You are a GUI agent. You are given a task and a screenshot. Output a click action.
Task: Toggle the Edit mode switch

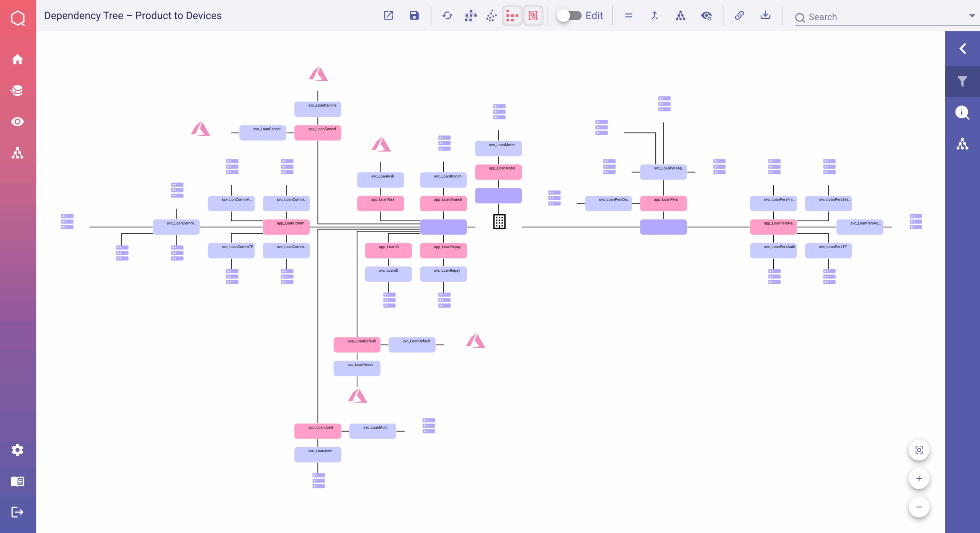569,16
